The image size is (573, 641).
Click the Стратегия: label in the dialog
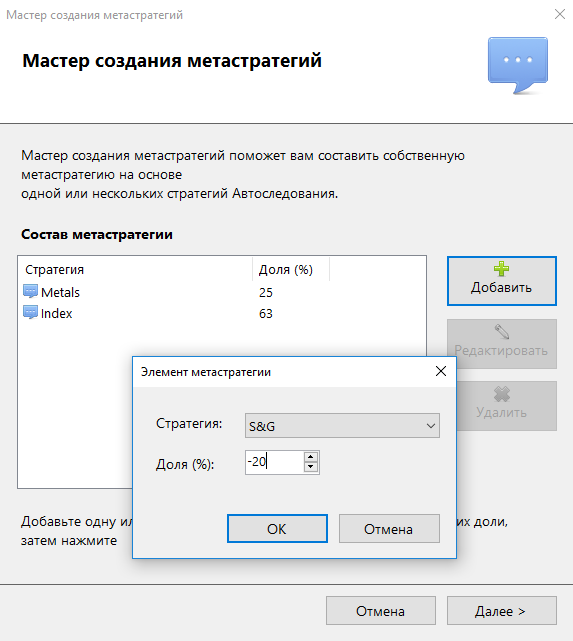pos(189,423)
